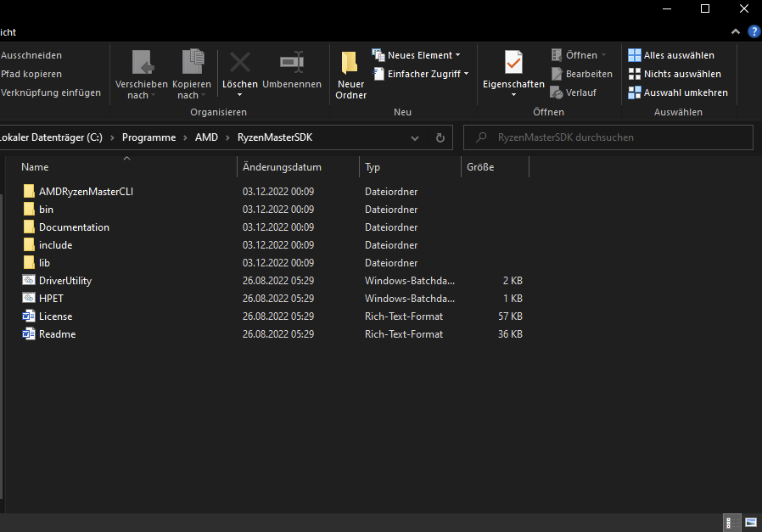Screen dimensions: 762x532
Task: Click the search magnifier icon
Action: pyautogui.click(x=481, y=137)
